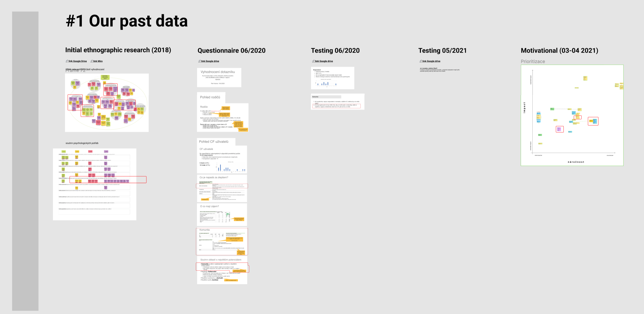Click the #1 Our past data heading
This screenshot has width=644, height=314.
point(127,21)
